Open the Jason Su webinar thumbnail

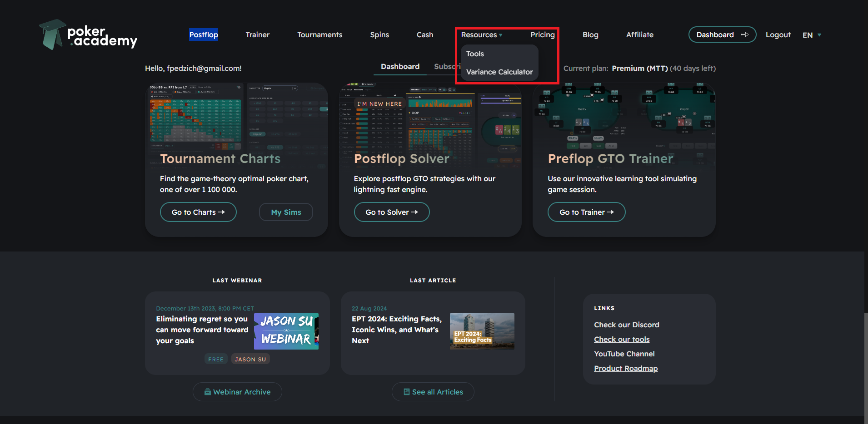pyautogui.click(x=286, y=331)
